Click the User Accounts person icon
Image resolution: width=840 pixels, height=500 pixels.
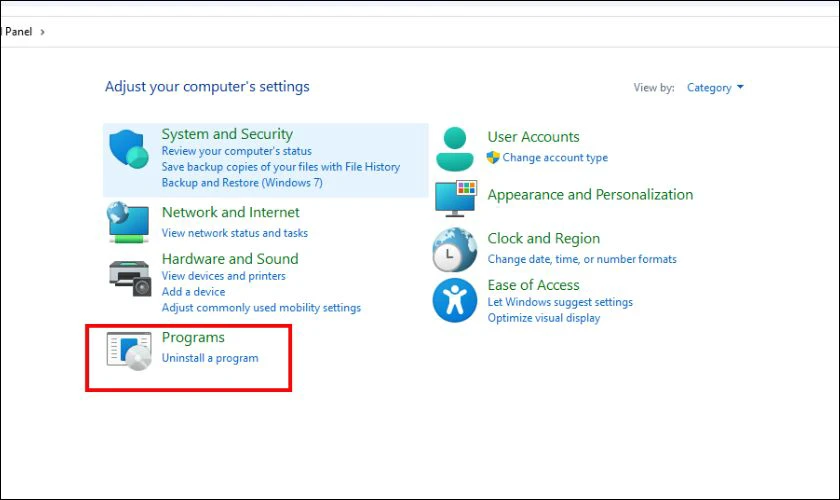click(x=455, y=149)
